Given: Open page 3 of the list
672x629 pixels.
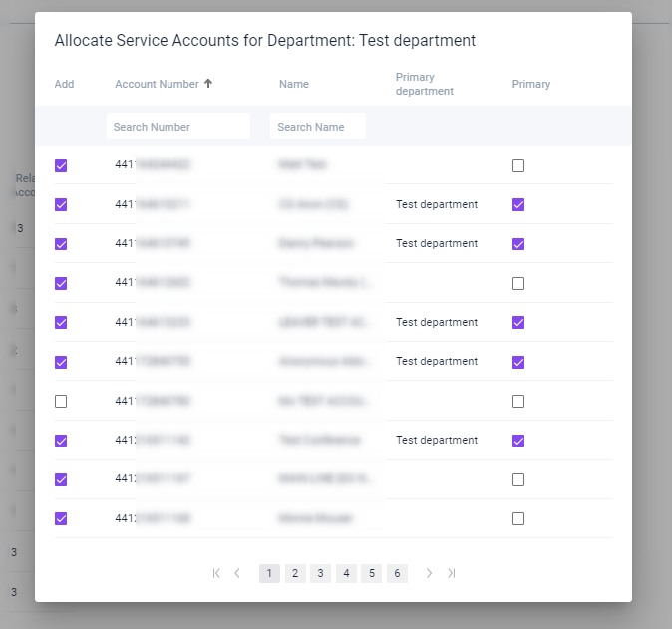Looking at the screenshot, I should click(x=320, y=573).
